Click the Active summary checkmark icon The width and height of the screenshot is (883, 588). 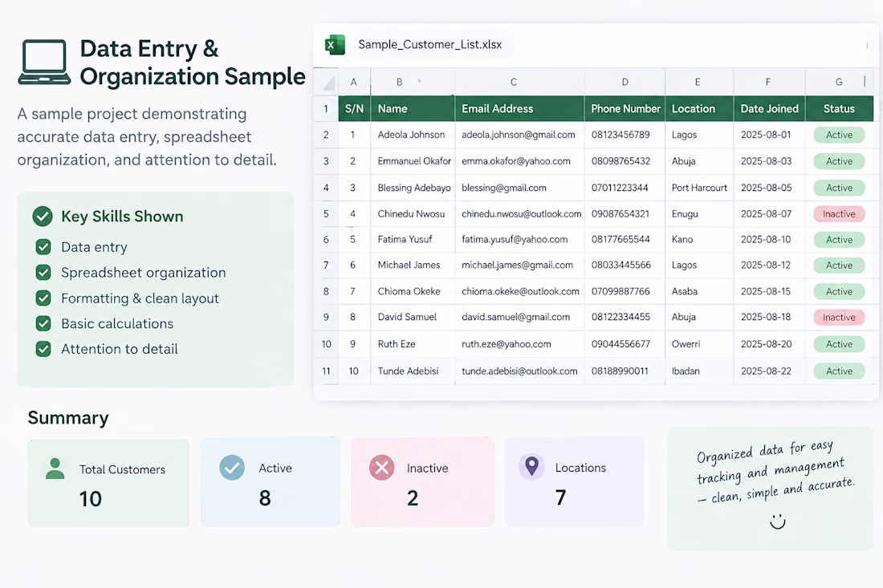tap(232, 468)
